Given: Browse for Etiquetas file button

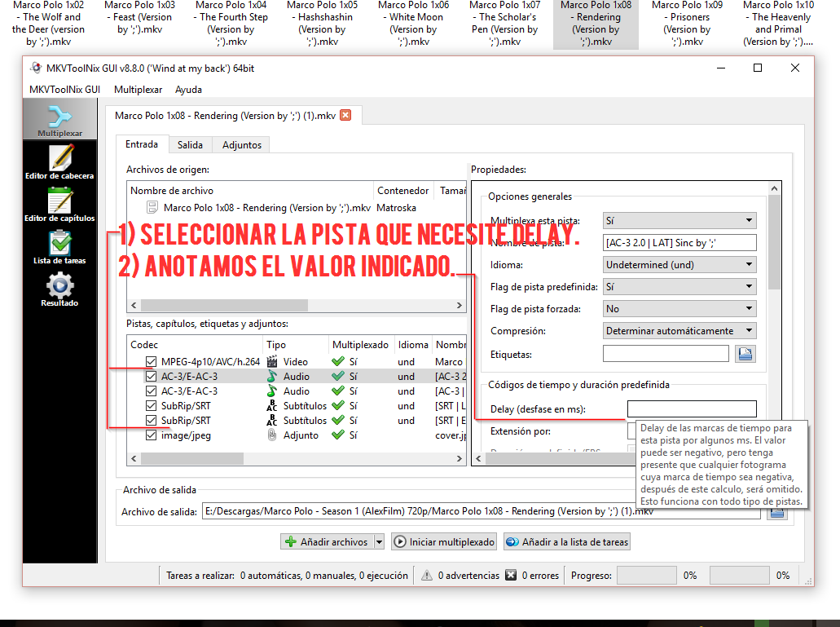Looking at the screenshot, I should point(745,354).
